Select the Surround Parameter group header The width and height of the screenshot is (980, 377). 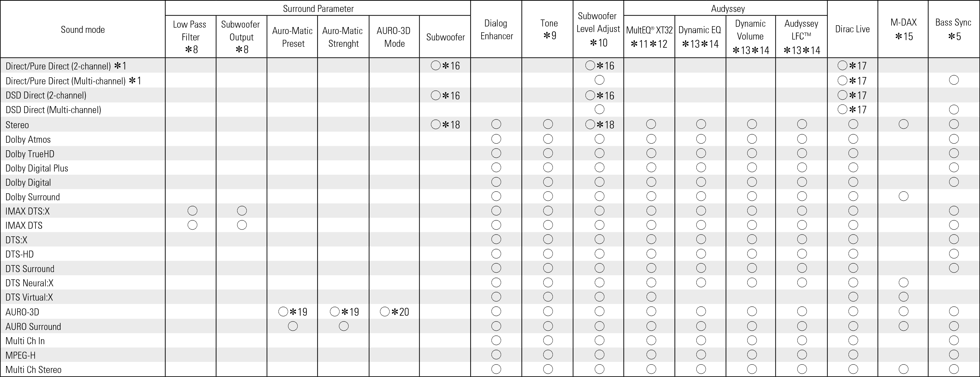[318, 8]
